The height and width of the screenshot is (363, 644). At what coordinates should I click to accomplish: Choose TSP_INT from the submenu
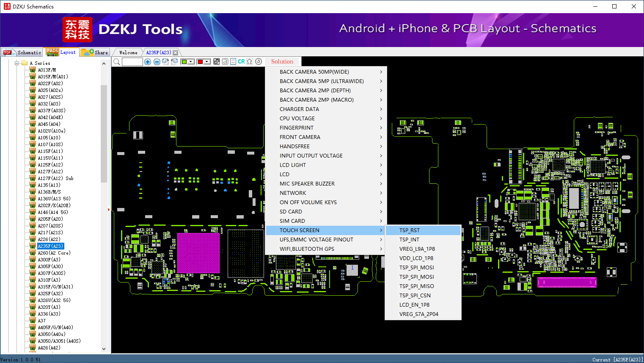pyautogui.click(x=423, y=240)
